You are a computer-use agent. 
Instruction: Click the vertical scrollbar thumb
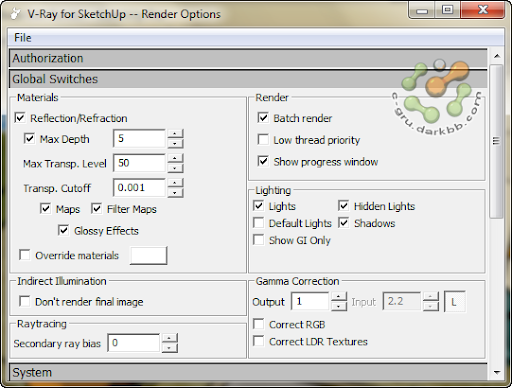point(497,141)
